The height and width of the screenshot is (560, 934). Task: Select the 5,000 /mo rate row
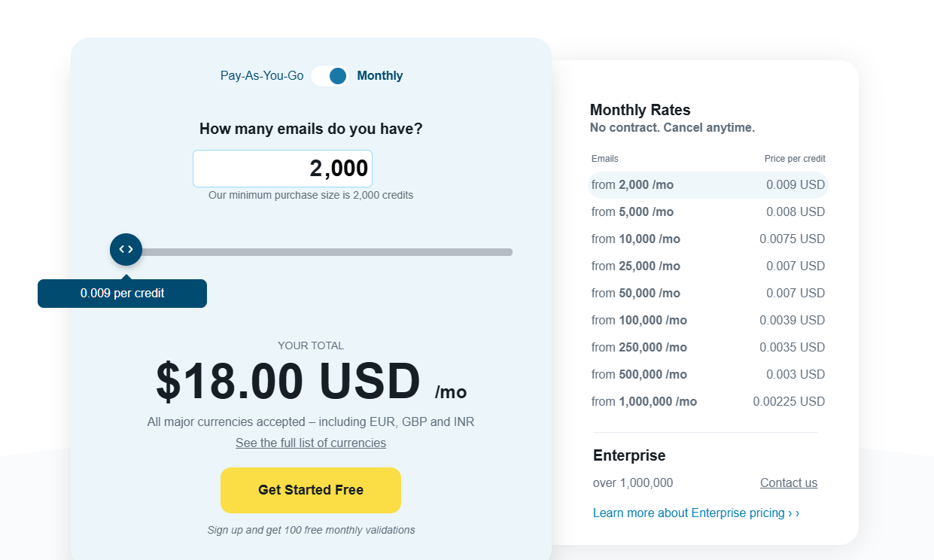pos(707,212)
